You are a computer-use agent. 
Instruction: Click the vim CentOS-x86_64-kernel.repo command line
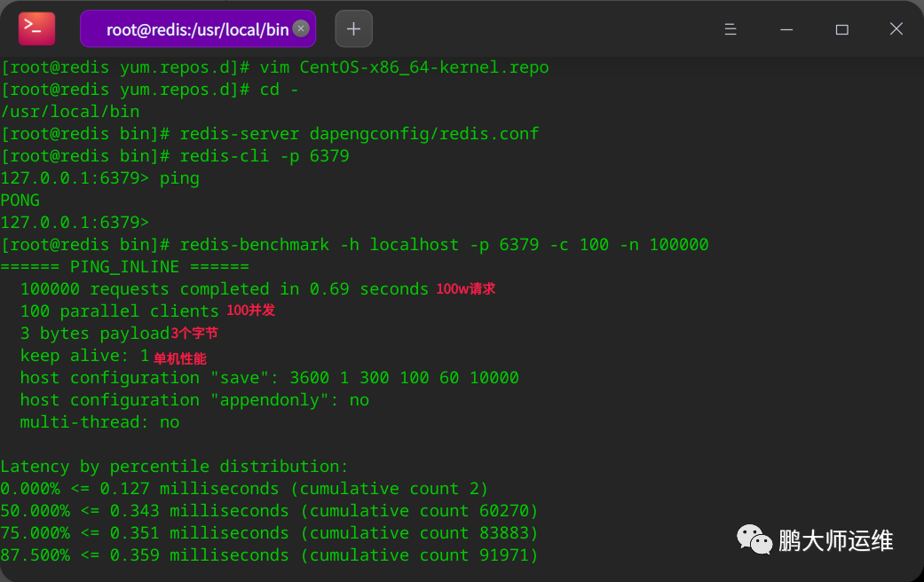pos(274,67)
